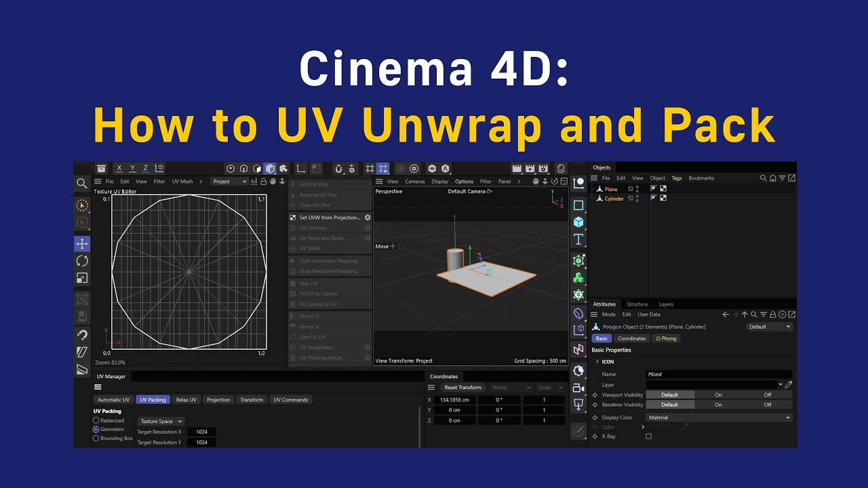
Task: Toggle the Plane object's visibility dots
Action: [637, 189]
